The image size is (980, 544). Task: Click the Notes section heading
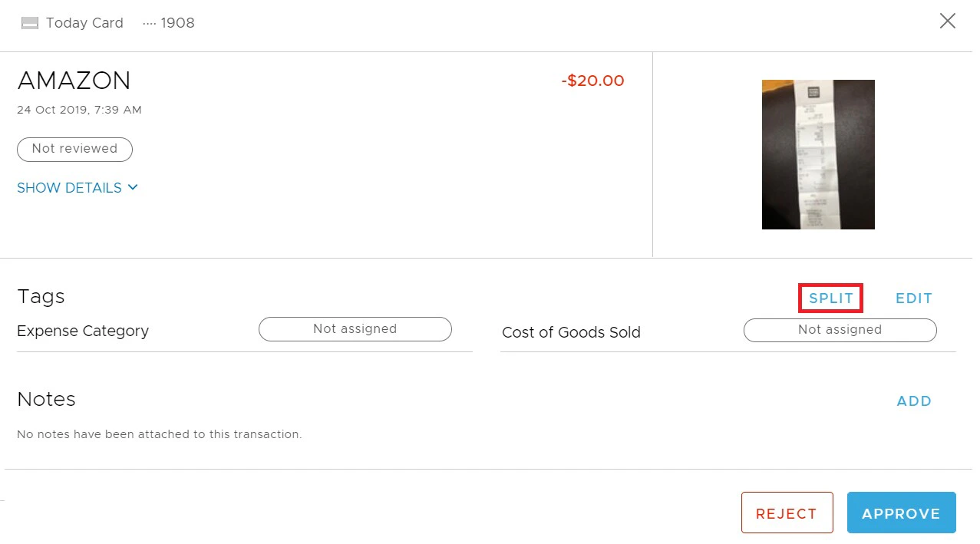click(x=46, y=399)
